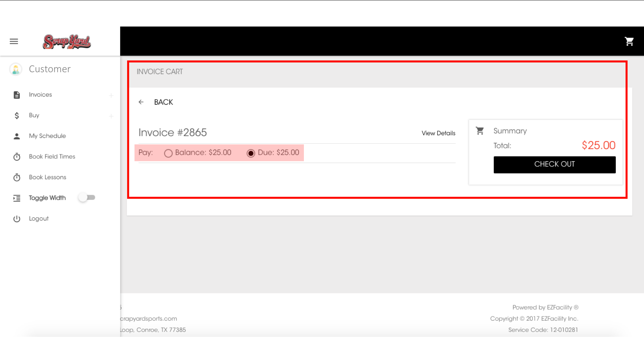Click the Book Lessons stopwatch icon

[17, 177]
